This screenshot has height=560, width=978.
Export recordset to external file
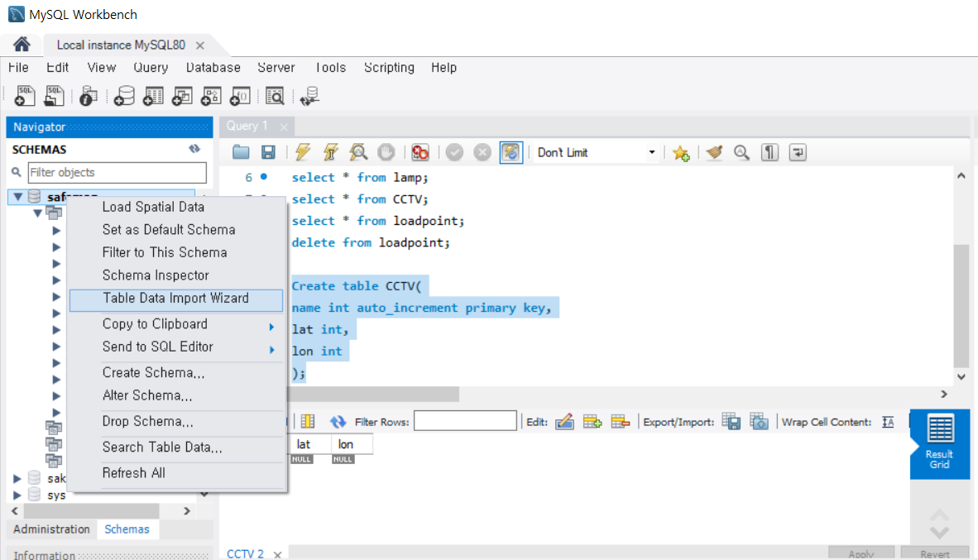[x=731, y=422]
